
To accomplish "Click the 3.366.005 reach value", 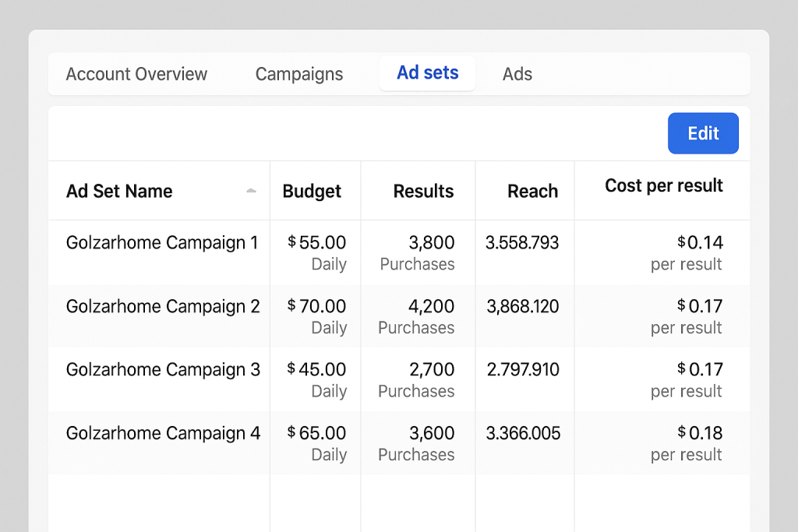I will 523,433.
